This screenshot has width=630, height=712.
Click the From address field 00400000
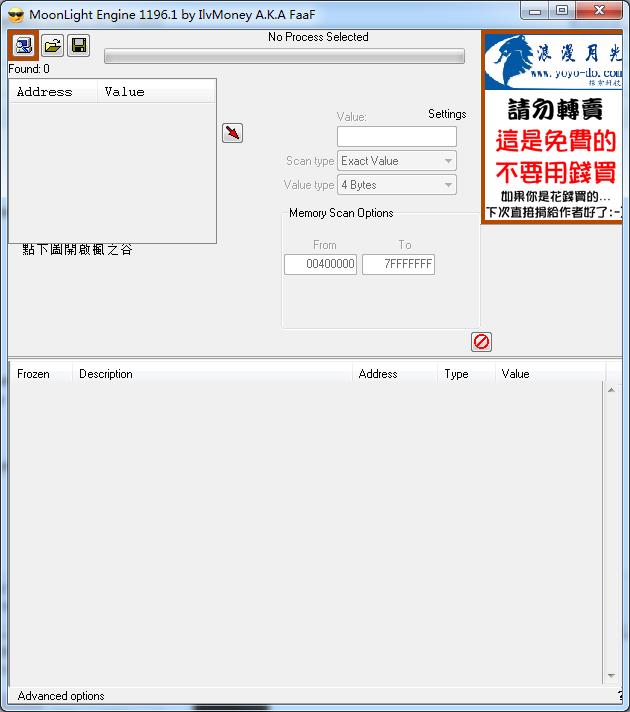click(x=320, y=264)
